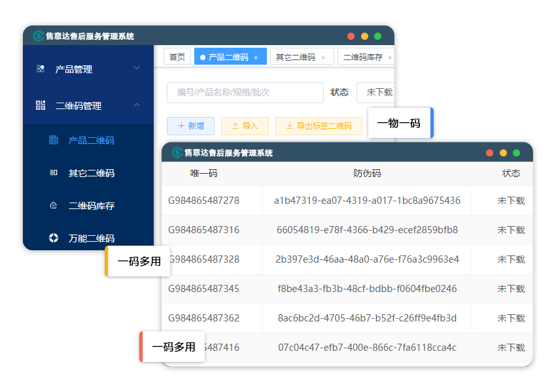Click code 07c04c47-efb7-400e-866c-7fa6118cca4c
The height and width of the screenshot is (392, 556).
367,348
